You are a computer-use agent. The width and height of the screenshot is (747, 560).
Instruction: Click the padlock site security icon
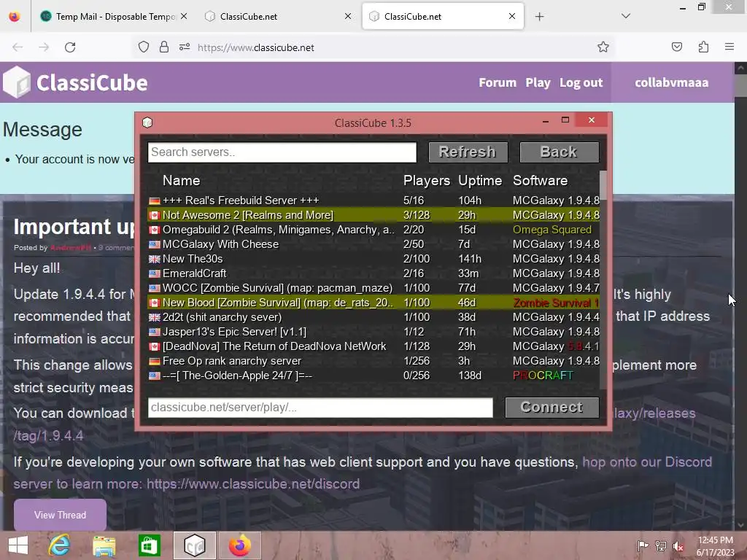pyautogui.click(x=164, y=47)
